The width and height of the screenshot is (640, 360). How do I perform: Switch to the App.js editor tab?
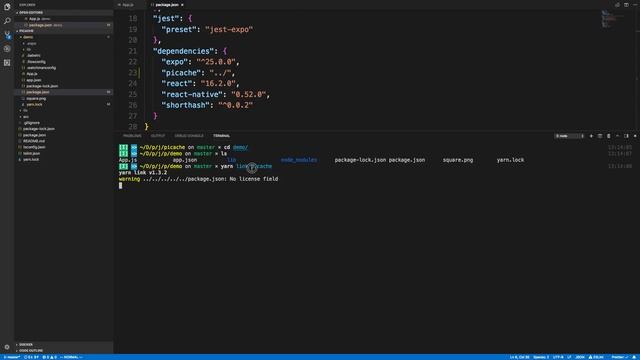point(128,5)
